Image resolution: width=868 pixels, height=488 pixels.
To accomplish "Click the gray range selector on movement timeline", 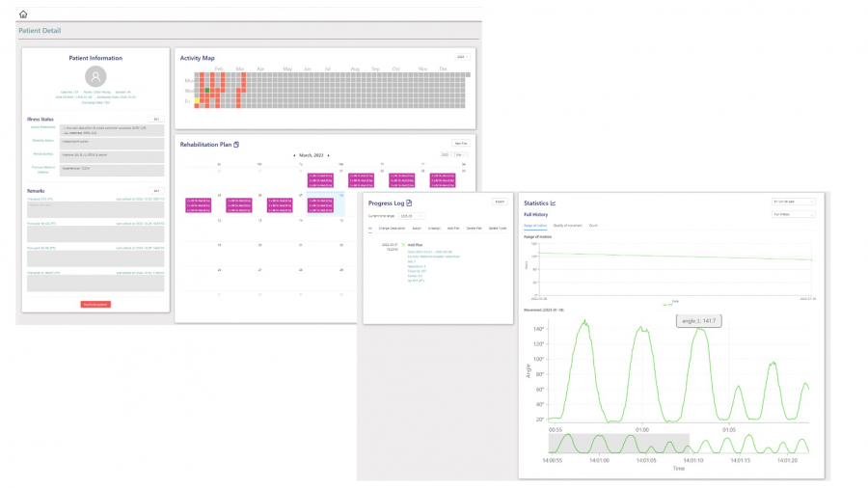I will coord(618,444).
